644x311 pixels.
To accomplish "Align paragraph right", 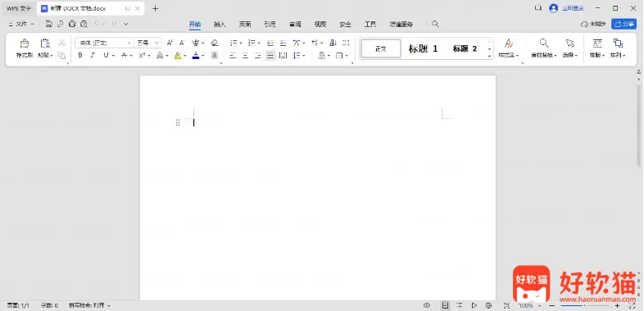I will pos(257,55).
